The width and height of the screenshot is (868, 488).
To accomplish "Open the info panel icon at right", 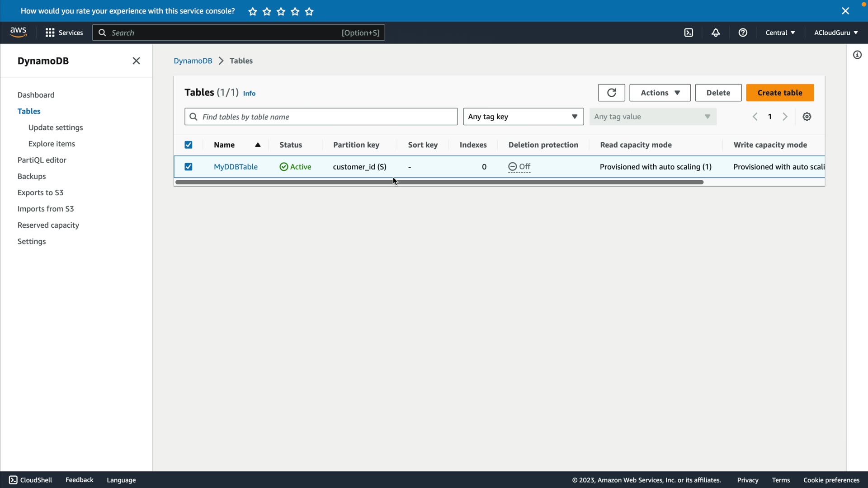I will (x=857, y=55).
